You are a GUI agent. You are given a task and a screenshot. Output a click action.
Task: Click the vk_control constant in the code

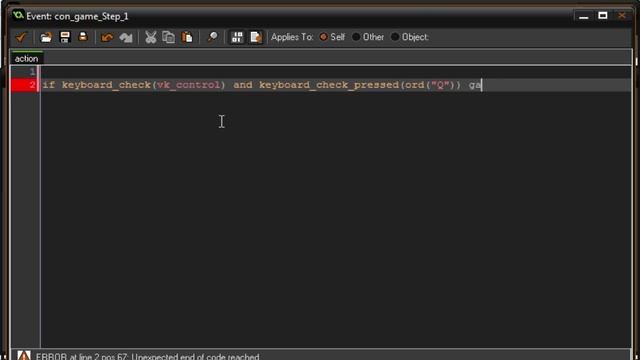[x=189, y=85]
